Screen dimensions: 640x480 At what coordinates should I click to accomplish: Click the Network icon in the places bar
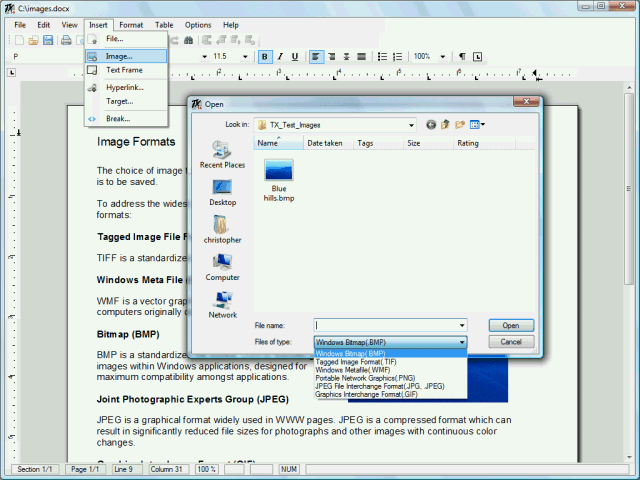(x=222, y=304)
